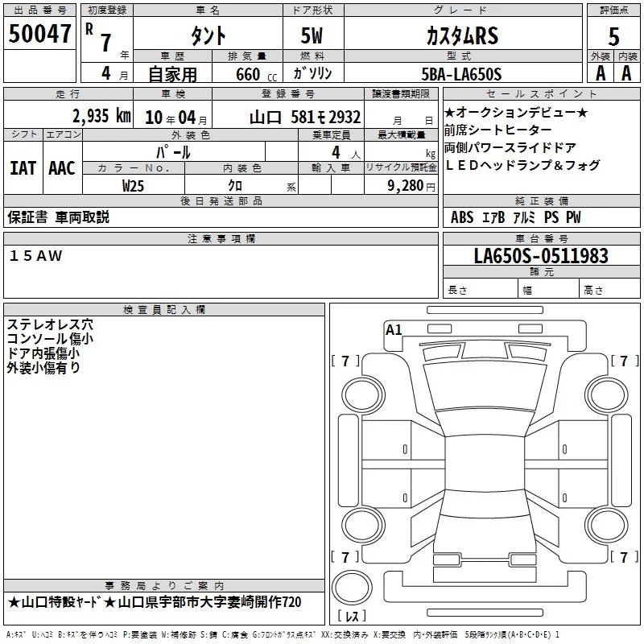Click the color number W25
This screenshot has height=644, width=644.
133,186
